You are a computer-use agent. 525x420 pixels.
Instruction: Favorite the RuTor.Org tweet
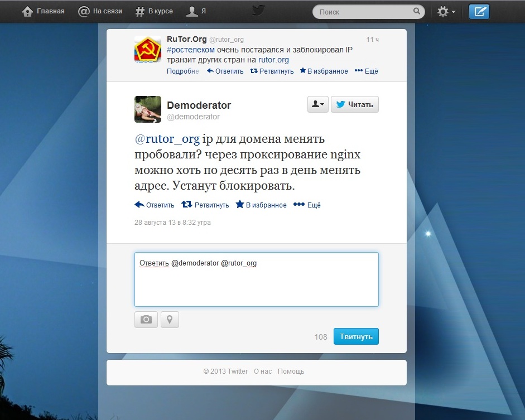(x=324, y=71)
